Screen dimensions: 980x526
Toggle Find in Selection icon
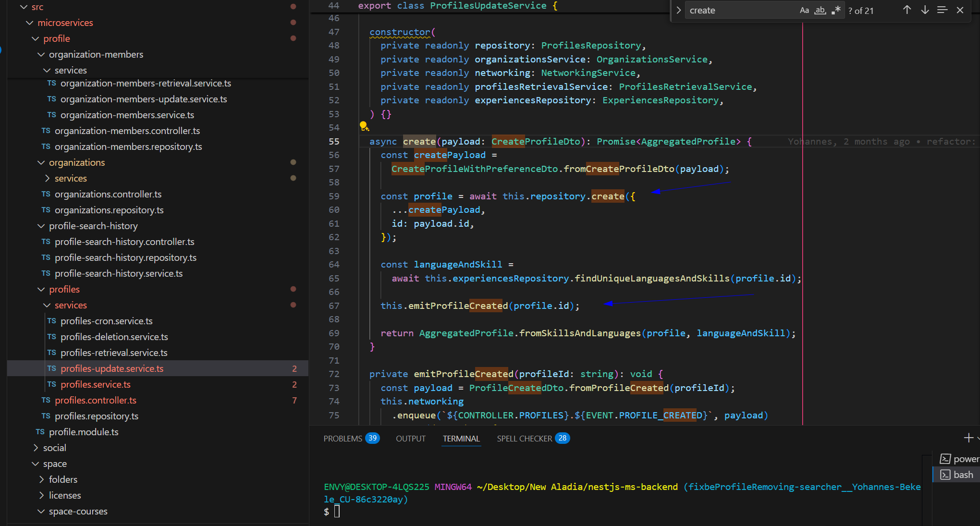[943, 10]
